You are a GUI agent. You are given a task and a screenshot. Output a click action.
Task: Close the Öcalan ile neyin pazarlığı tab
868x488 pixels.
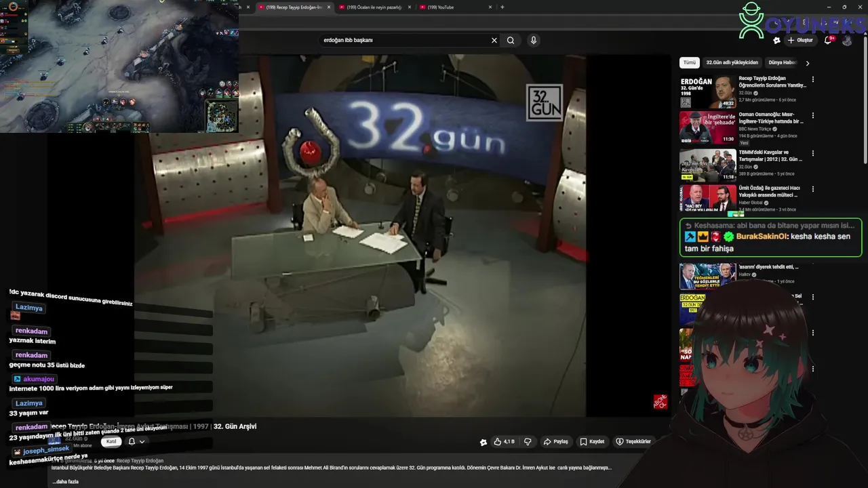coord(410,7)
